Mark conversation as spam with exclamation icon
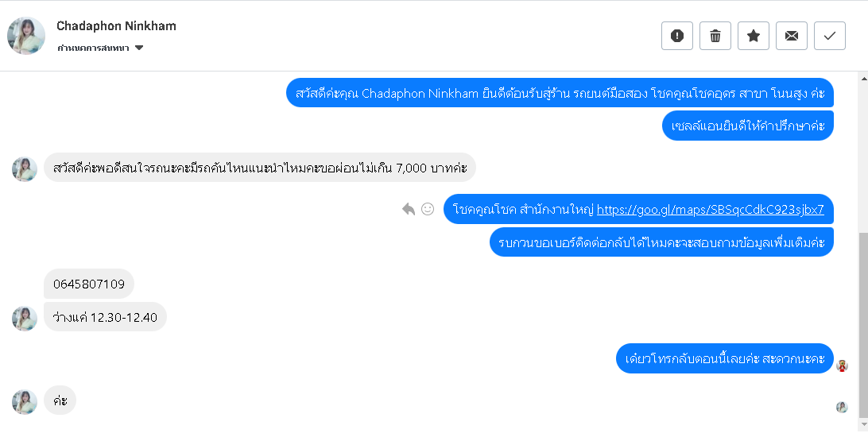Screen dimensions: 868x441 coord(677,36)
